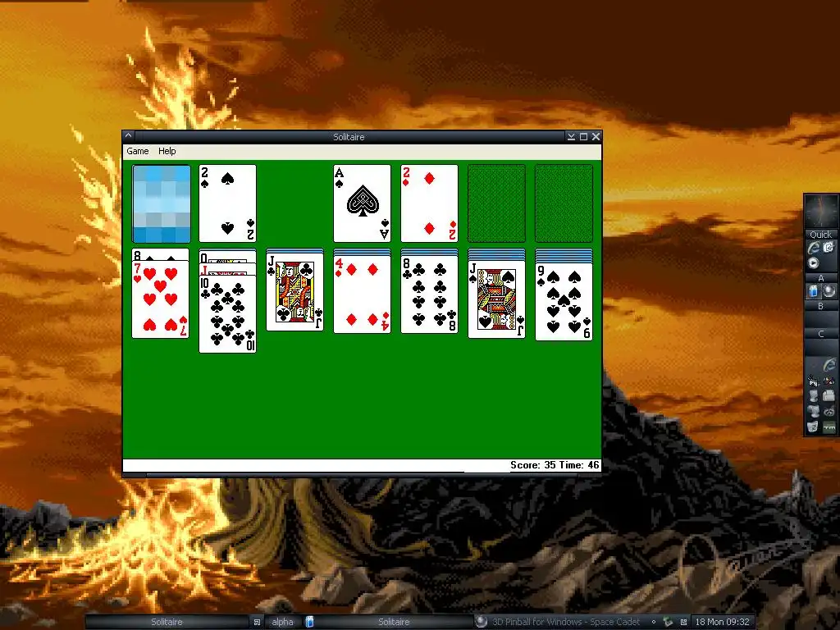Screen dimensions: 840x630
Task: Click the 2 of diamonds foundation pile
Action: (x=429, y=203)
